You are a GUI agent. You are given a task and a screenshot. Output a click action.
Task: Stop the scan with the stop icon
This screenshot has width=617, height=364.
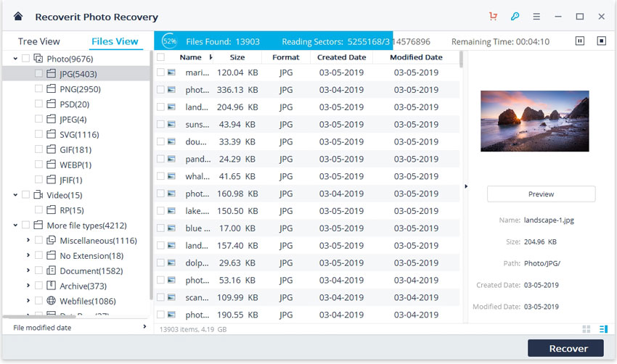(601, 41)
